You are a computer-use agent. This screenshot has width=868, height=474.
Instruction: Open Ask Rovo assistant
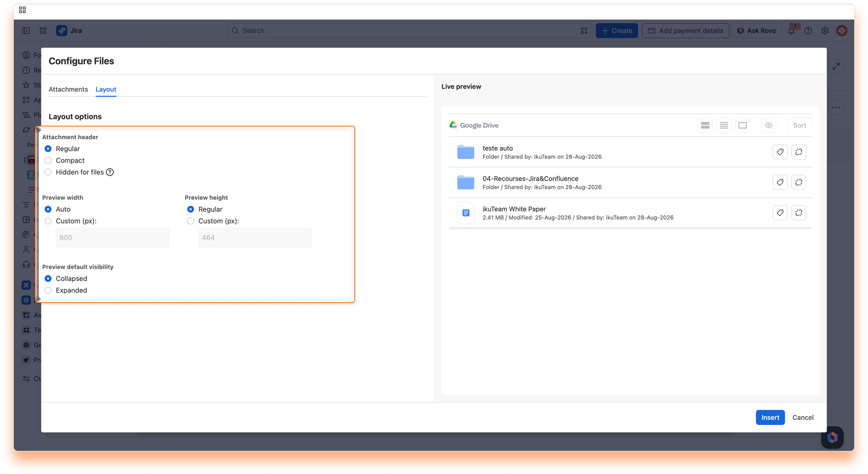757,30
